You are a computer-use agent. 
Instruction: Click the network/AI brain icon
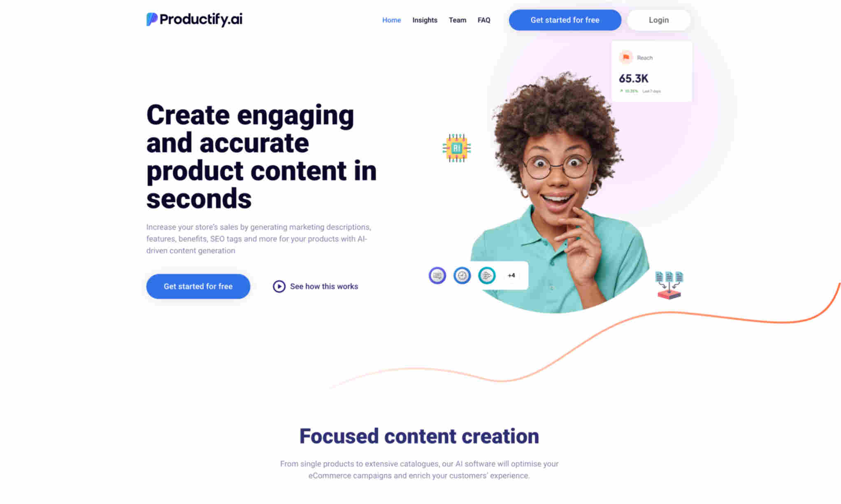pyautogui.click(x=487, y=275)
